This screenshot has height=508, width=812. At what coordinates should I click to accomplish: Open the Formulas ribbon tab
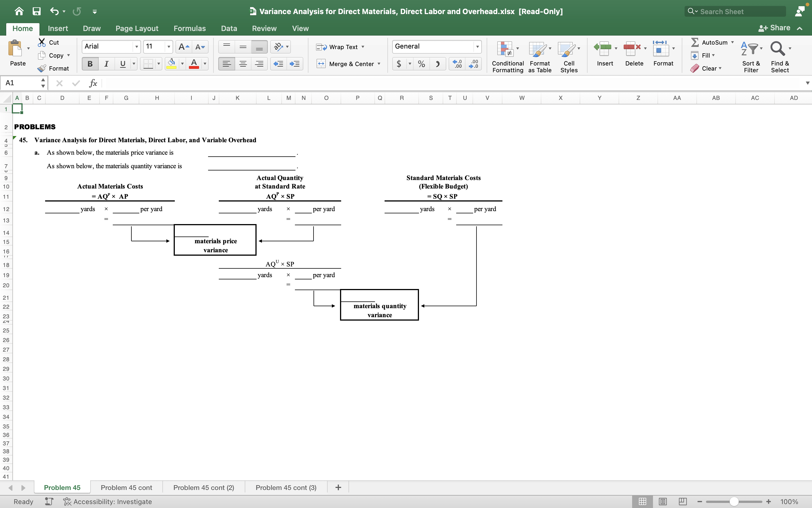(189, 29)
